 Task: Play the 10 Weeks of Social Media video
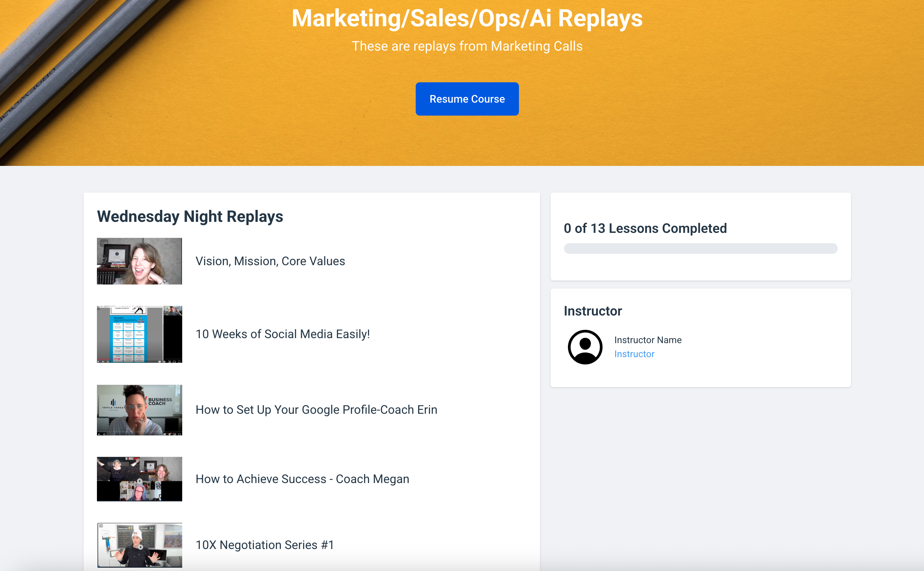click(99, 362)
